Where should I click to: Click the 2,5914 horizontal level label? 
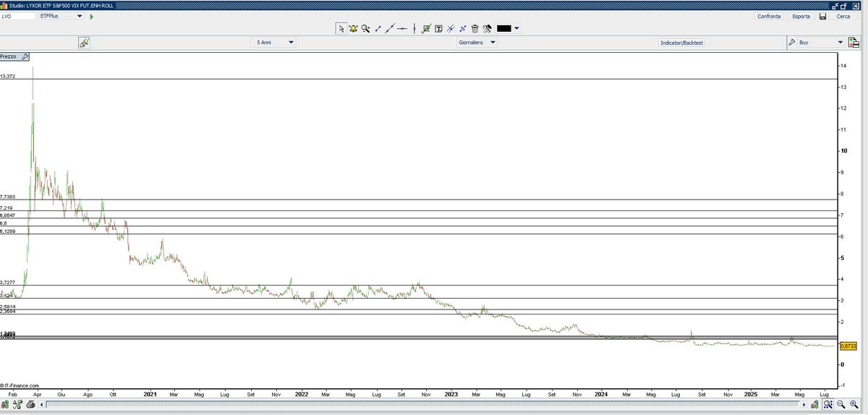(x=8, y=307)
